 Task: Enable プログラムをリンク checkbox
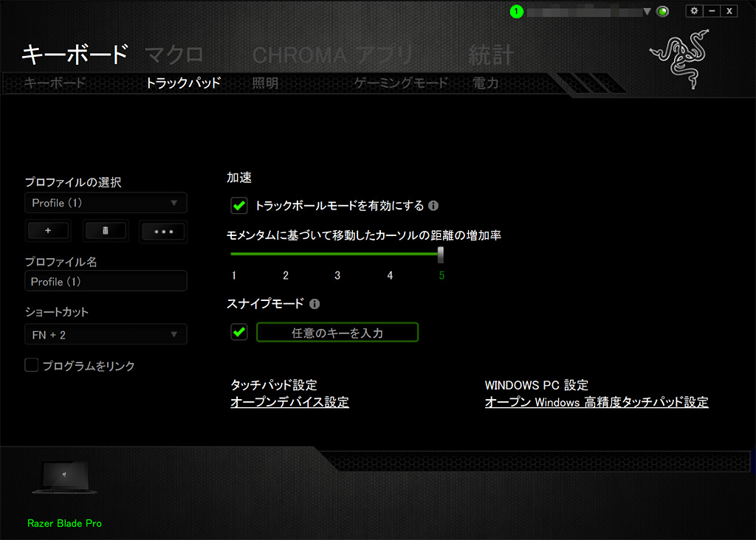31,365
